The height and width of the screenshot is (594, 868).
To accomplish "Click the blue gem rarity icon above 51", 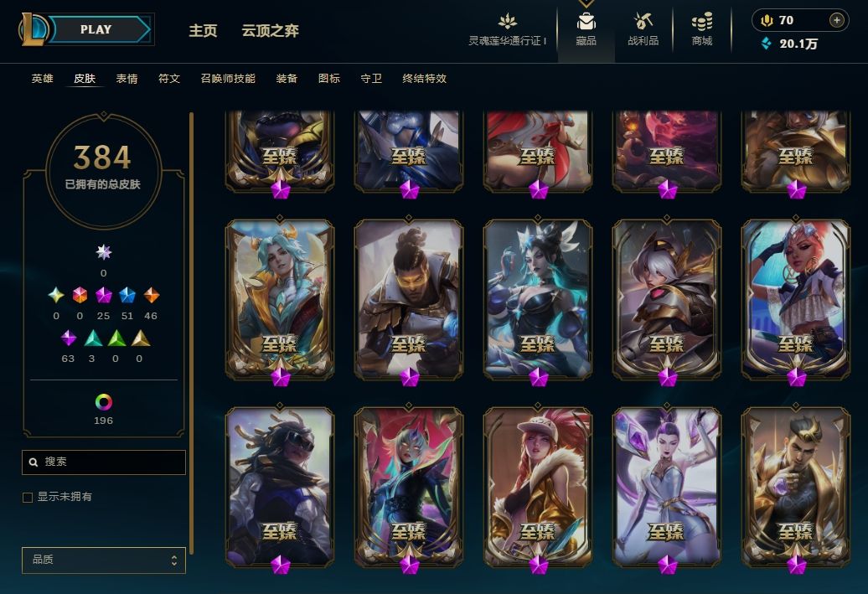I will tap(127, 295).
